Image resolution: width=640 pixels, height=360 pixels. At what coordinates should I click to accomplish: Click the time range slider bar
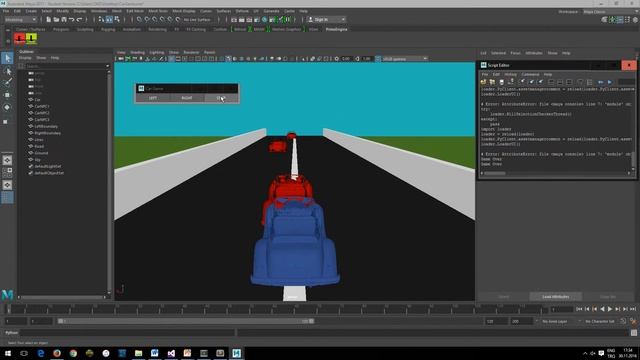pos(186,321)
